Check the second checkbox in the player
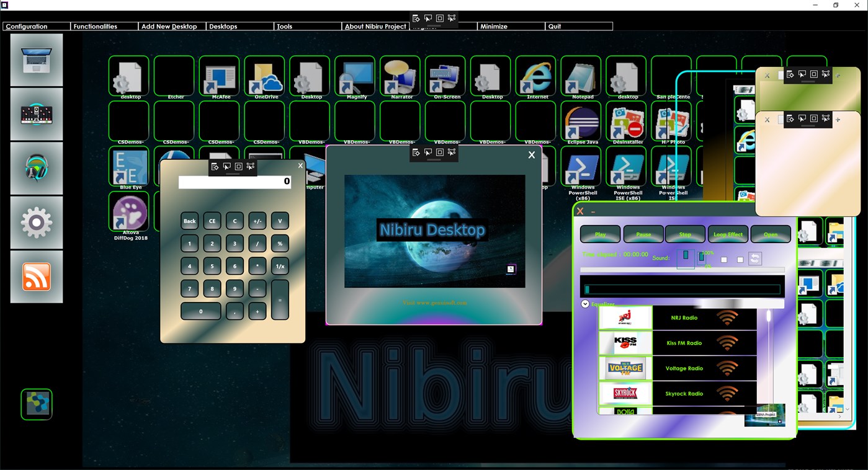This screenshot has height=470, width=868. click(740, 259)
